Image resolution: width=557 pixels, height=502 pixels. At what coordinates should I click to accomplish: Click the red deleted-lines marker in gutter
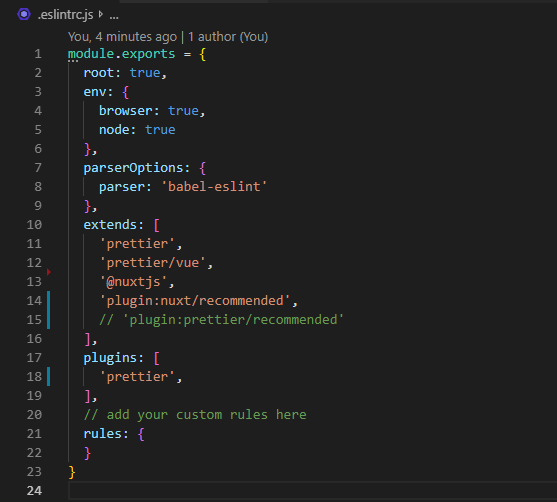coord(49,272)
